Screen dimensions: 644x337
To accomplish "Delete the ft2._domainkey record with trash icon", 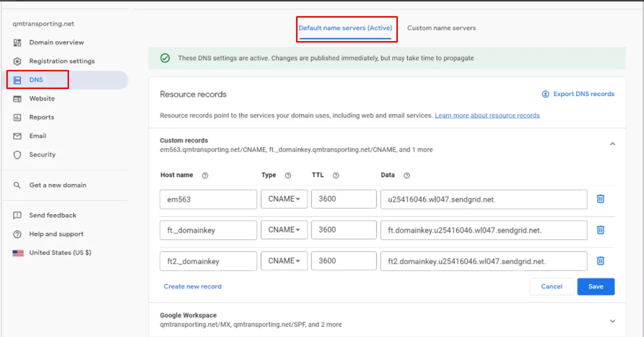I will coord(600,261).
